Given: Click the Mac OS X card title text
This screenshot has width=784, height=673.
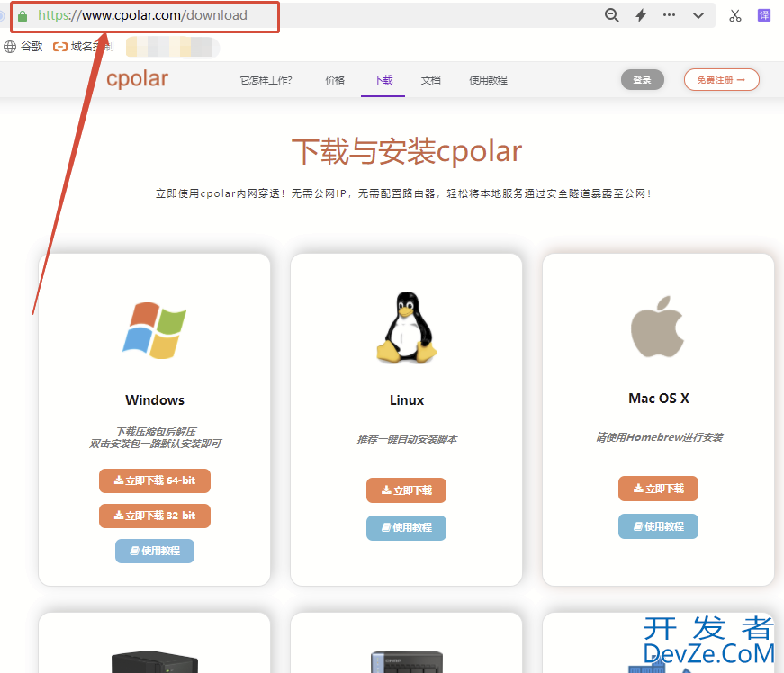Looking at the screenshot, I should click(x=659, y=399).
